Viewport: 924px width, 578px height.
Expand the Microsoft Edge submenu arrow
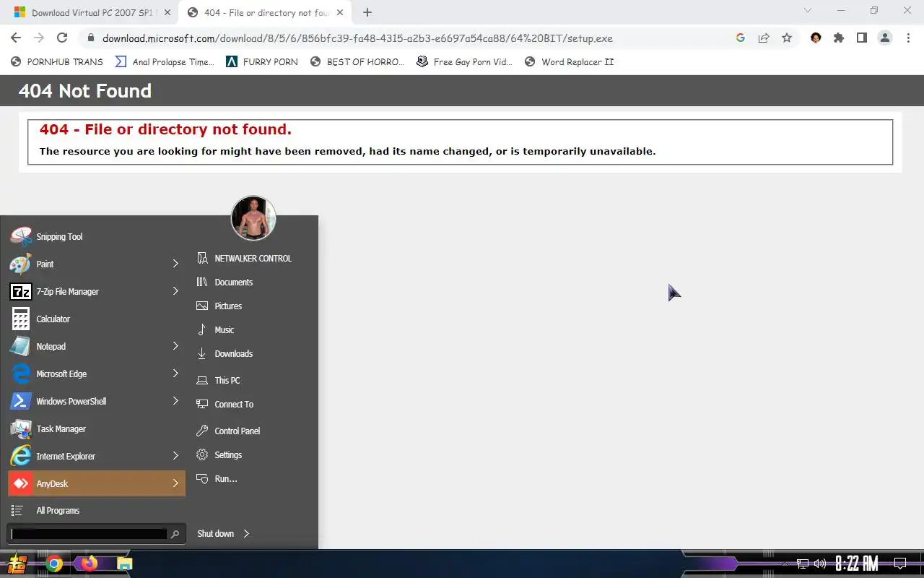pos(175,374)
